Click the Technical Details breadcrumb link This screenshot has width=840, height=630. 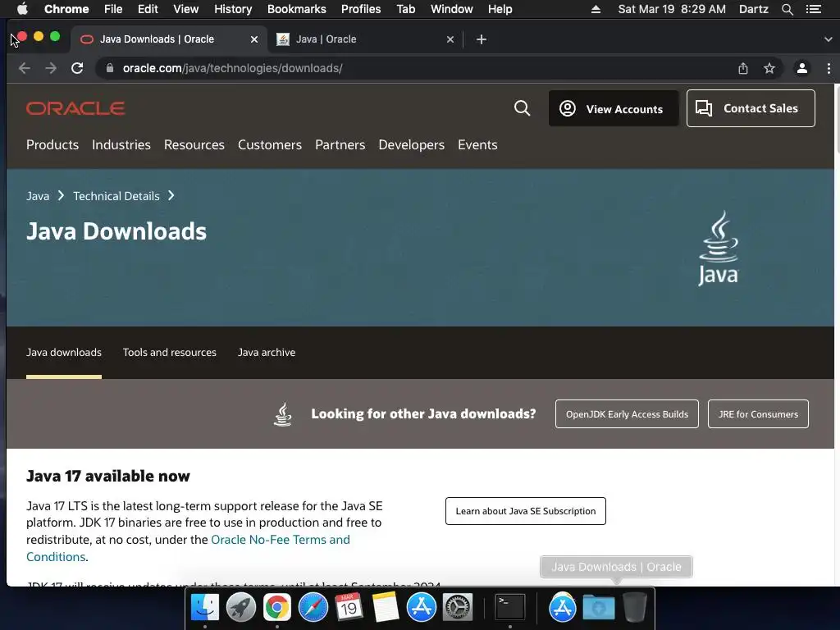(116, 196)
